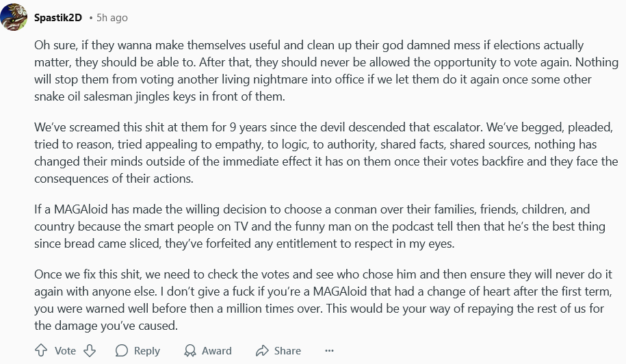Click the Award ribbon icon
The width and height of the screenshot is (626, 364).
point(190,350)
